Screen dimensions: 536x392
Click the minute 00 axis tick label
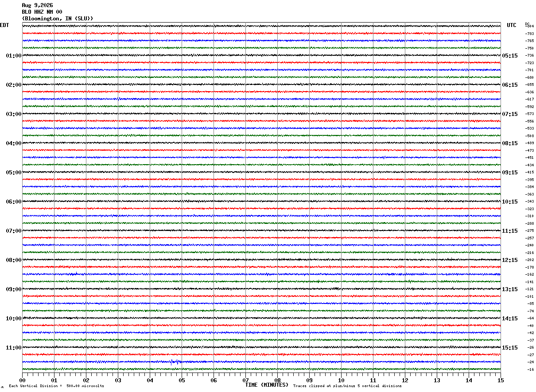(x=22, y=380)
